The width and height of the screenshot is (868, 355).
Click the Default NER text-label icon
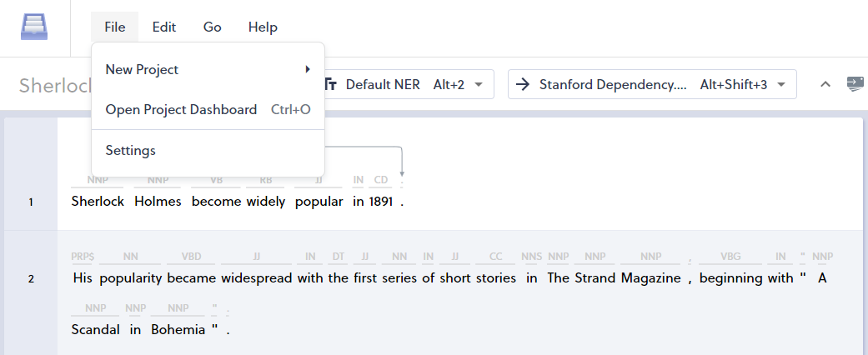point(331,84)
